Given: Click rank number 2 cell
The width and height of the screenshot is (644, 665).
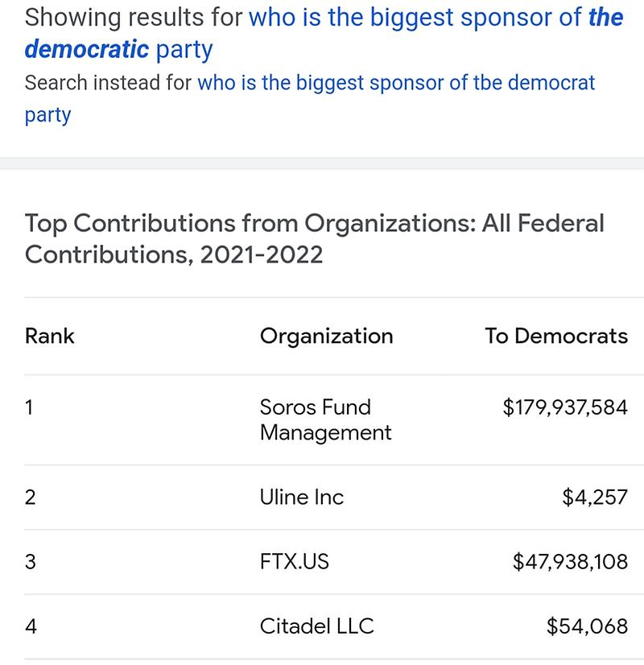Looking at the screenshot, I should point(30,498).
